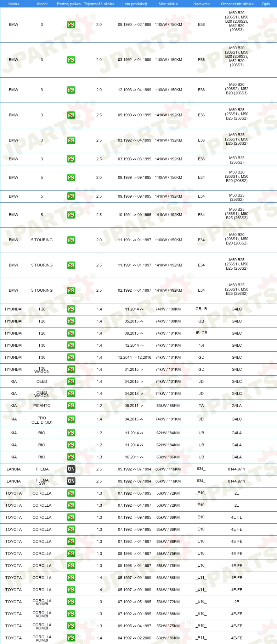Select petrol icon in Kia Picanto row

coord(71,406)
